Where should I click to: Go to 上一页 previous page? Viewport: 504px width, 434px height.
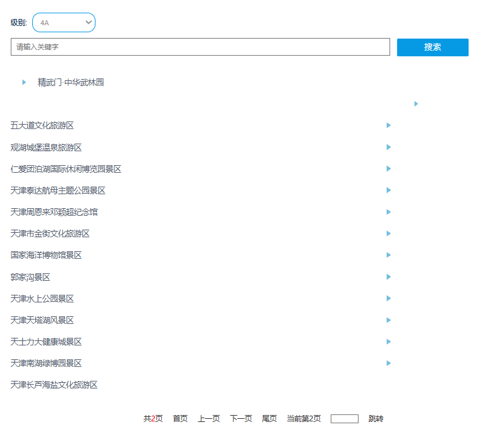(209, 419)
